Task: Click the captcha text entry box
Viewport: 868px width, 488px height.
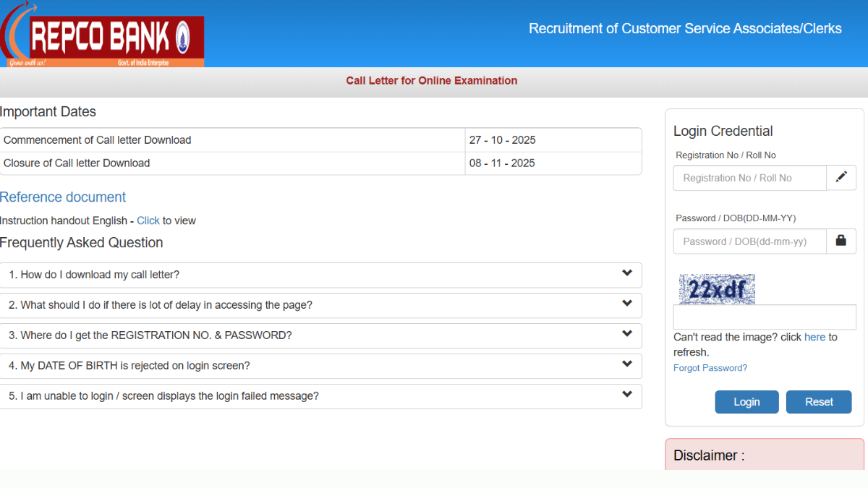Action: pyautogui.click(x=765, y=317)
